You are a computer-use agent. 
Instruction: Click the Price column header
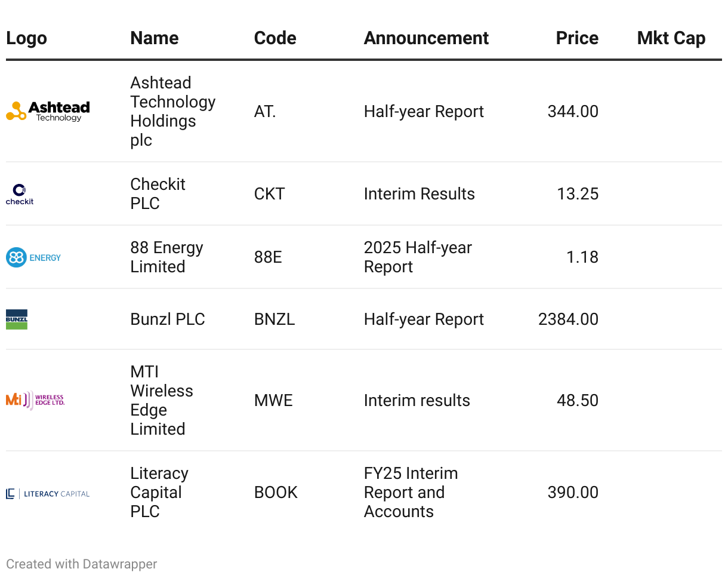[x=577, y=38]
